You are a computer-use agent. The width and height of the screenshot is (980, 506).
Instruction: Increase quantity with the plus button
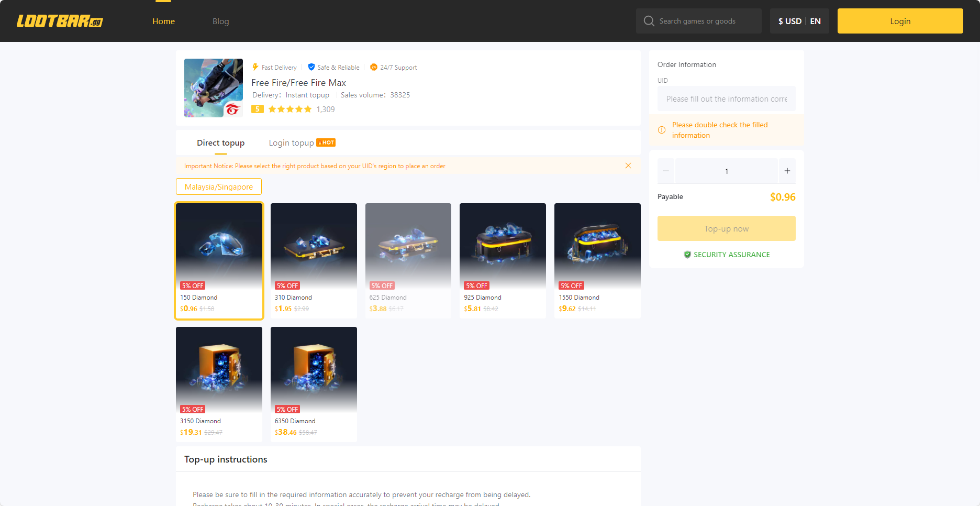click(x=787, y=171)
